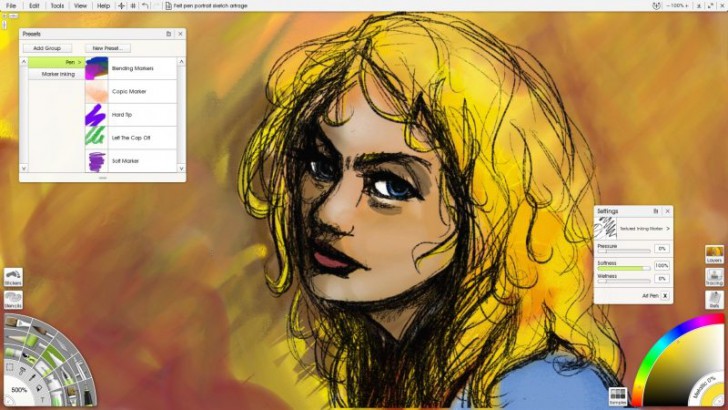Open the Layers panel

click(714, 254)
